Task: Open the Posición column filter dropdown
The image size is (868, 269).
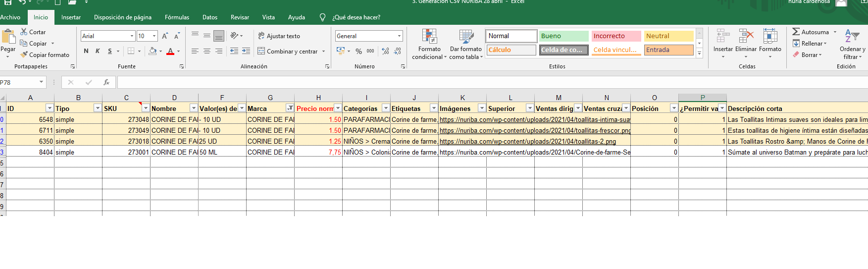Action: tap(674, 108)
